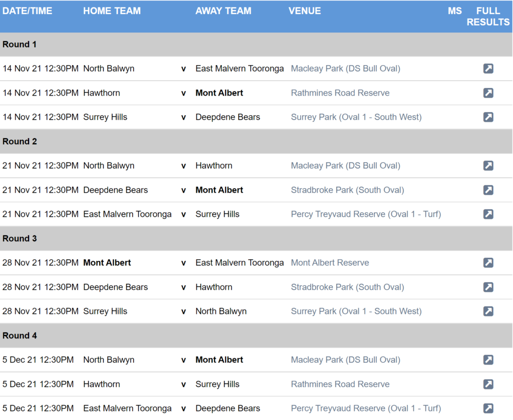View full results for North Balwyn v Hawthorn
Viewport: 513px width, 420px height.
click(488, 166)
